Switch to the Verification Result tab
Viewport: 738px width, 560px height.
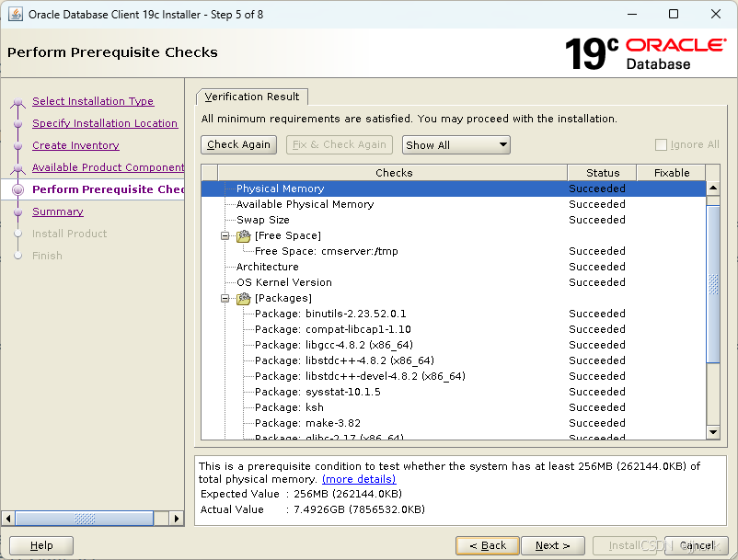(252, 97)
